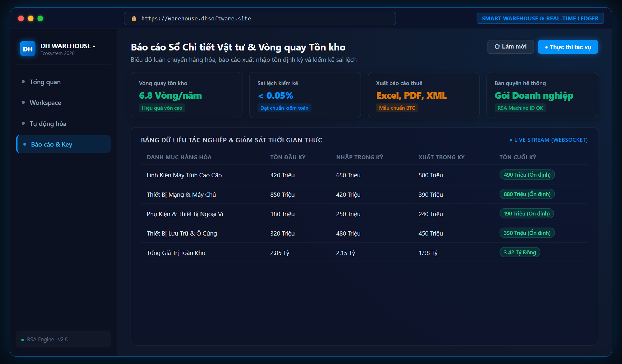Click the RSA Engine v2.8 status

63,339
